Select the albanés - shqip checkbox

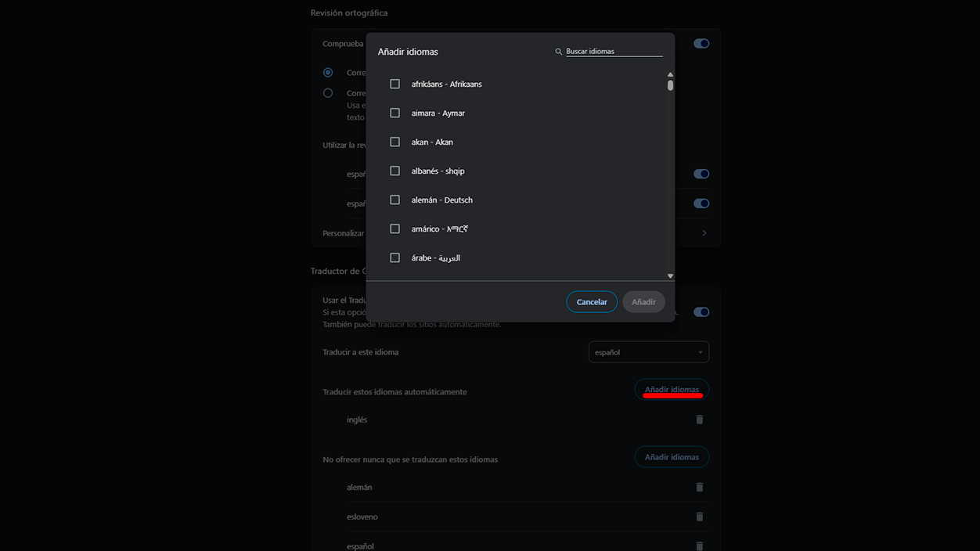tap(395, 171)
